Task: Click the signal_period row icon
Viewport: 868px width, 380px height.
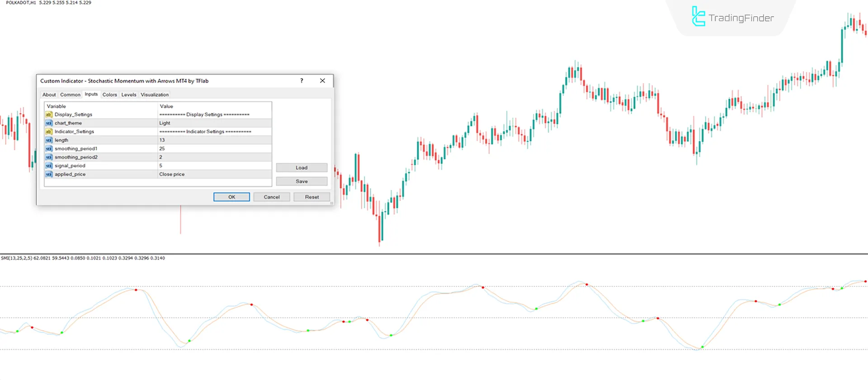Action: (49, 166)
